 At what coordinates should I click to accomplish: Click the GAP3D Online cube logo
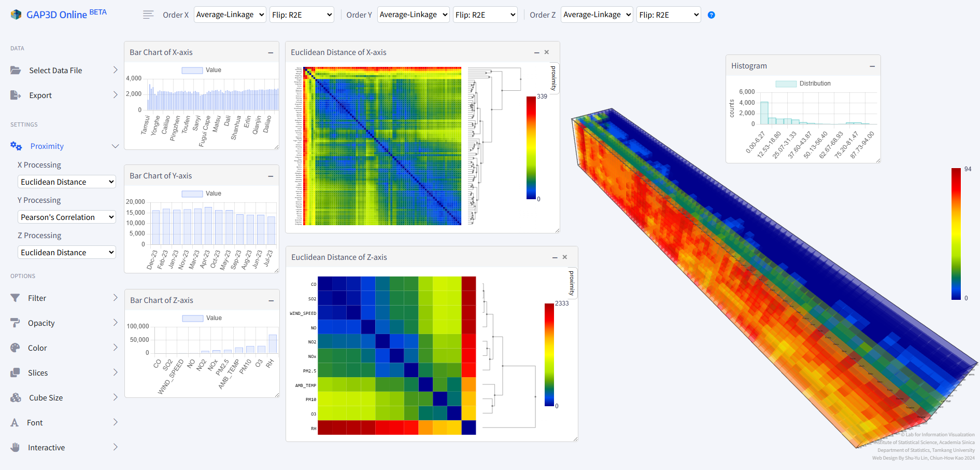[x=16, y=15]
